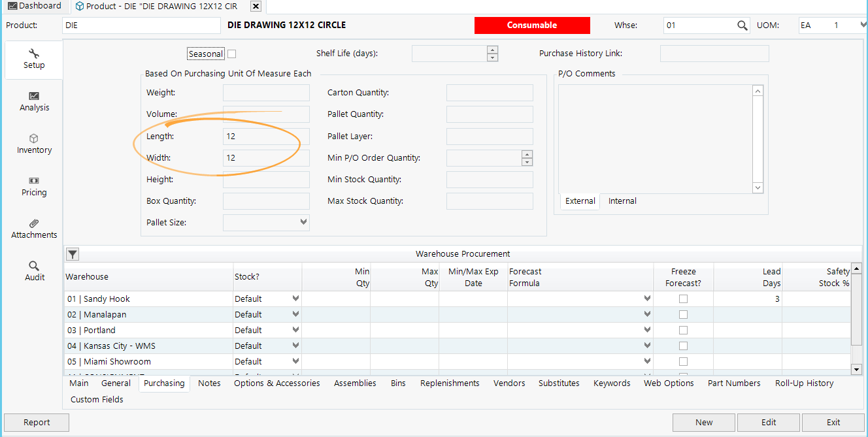
Task: Click the Shelf Life stepper up arrow
Action: [492, 50]
